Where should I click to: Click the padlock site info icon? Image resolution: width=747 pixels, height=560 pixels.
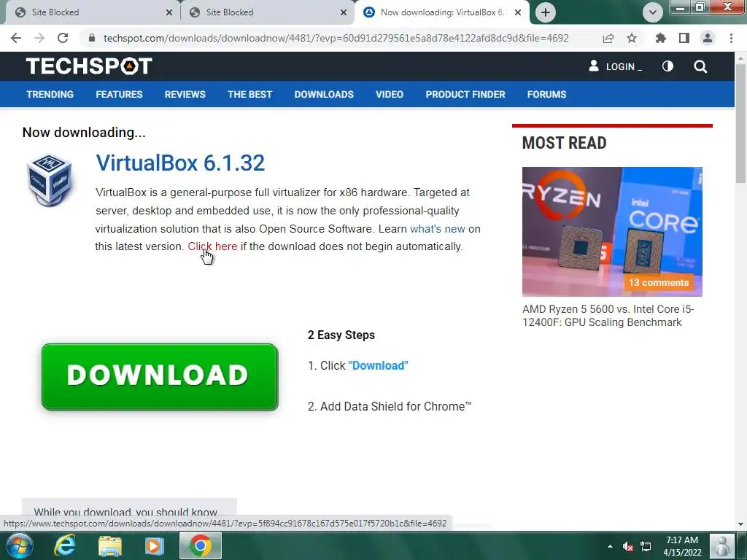coord(92,38)
